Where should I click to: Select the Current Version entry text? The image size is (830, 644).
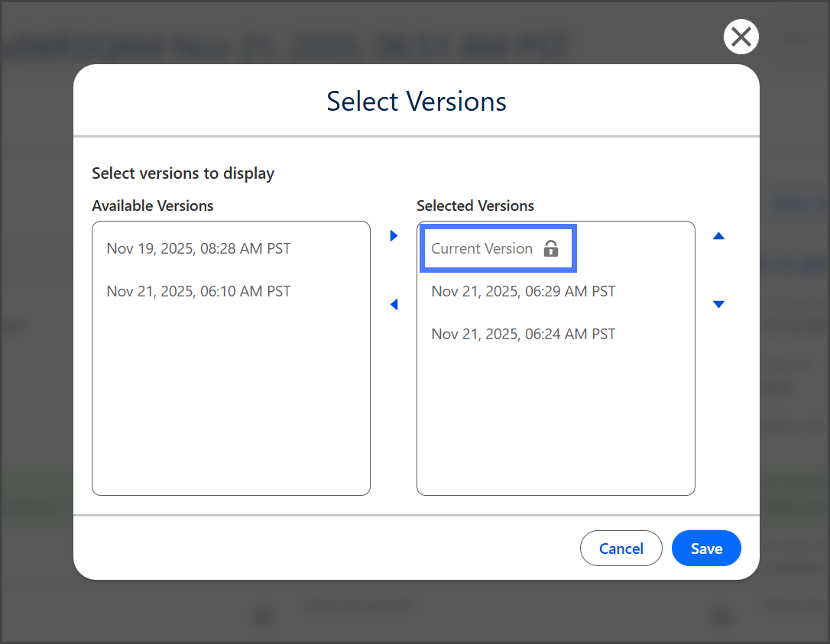pos(481,248)
